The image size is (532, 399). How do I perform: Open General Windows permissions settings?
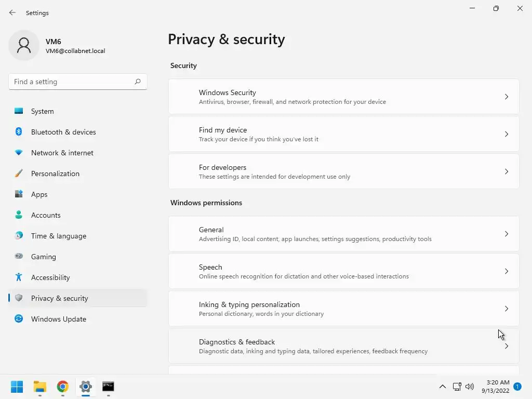pyautogui.click(x=343, y=234)
